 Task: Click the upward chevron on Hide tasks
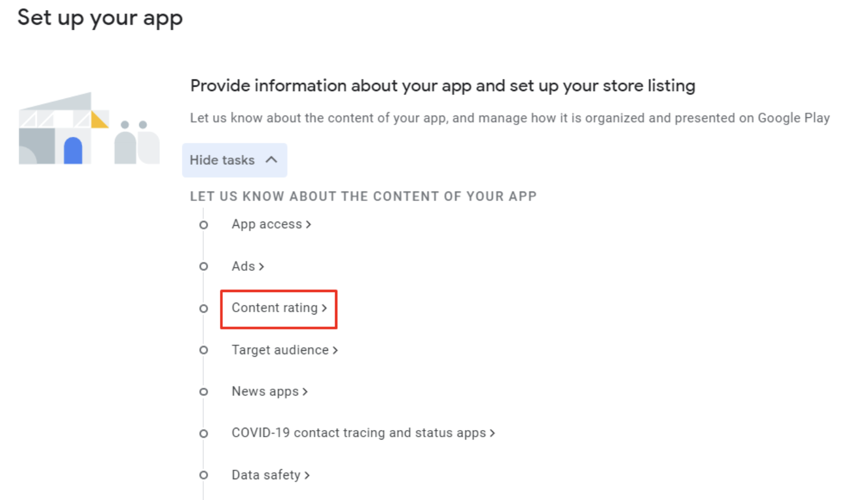coord(272,159)
